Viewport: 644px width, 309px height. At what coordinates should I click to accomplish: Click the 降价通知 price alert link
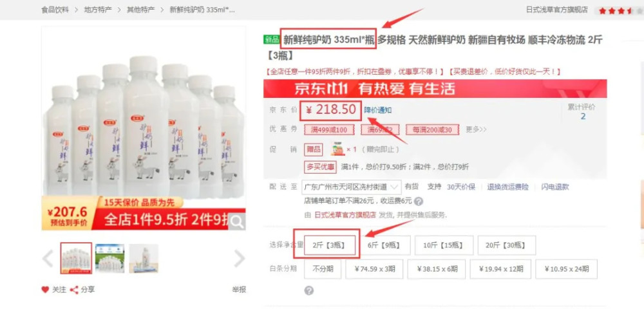tap(378, 110)
